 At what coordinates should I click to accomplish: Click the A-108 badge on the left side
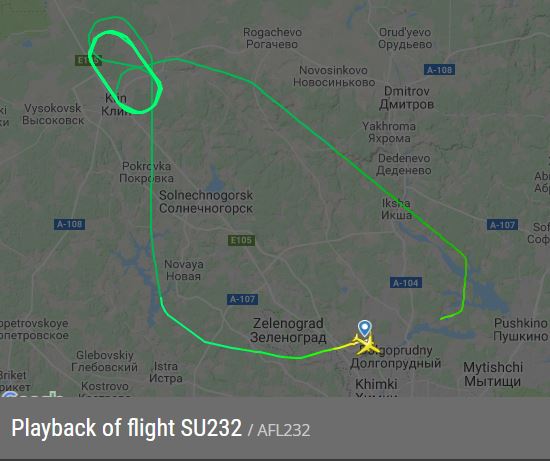(x=69, y=224)
